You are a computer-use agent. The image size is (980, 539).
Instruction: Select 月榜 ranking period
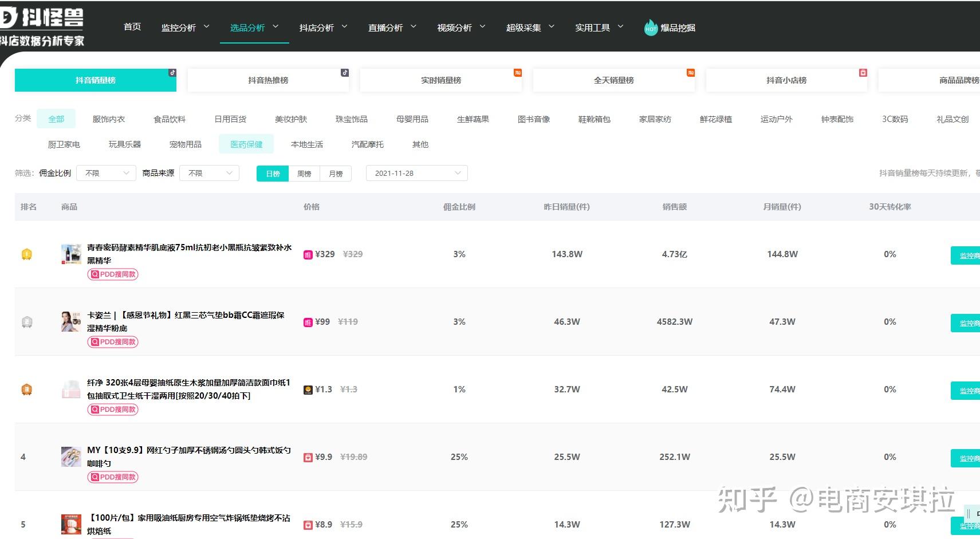(336, 174)
